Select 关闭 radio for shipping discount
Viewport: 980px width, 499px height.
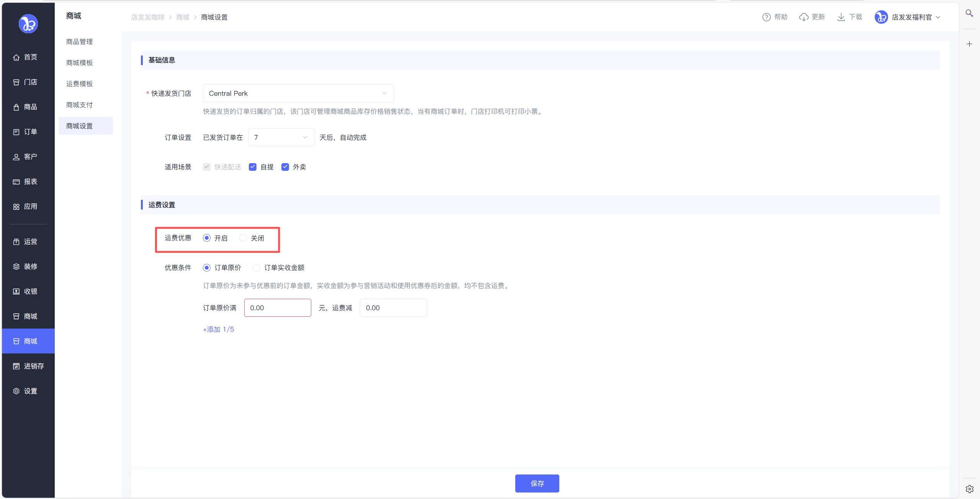tap(243, 238)
